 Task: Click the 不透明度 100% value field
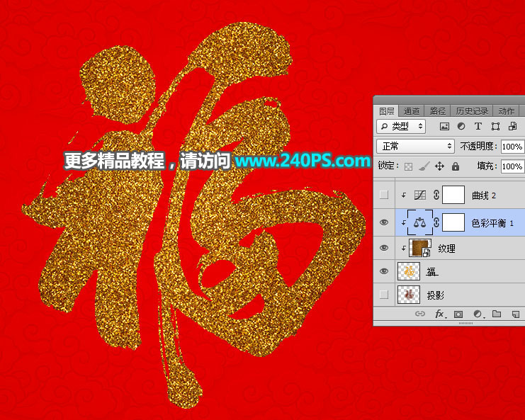(x=512, y=147)
